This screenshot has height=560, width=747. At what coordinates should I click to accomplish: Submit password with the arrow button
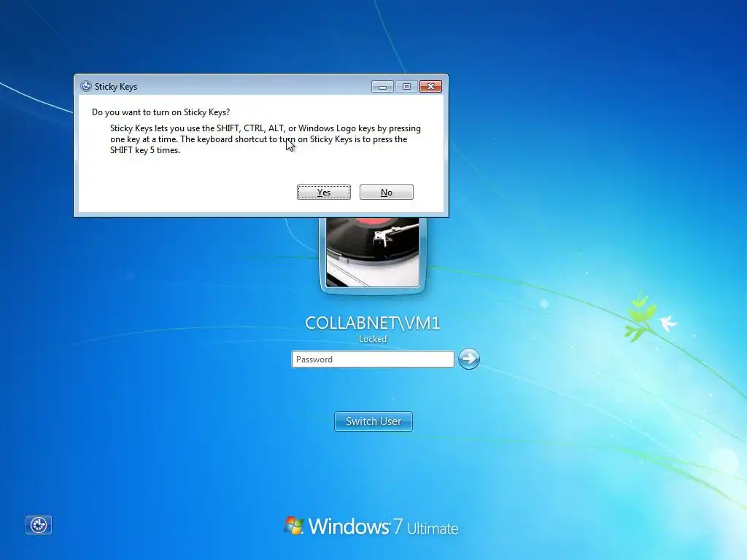pyautogui.click(x=469, y=359)
